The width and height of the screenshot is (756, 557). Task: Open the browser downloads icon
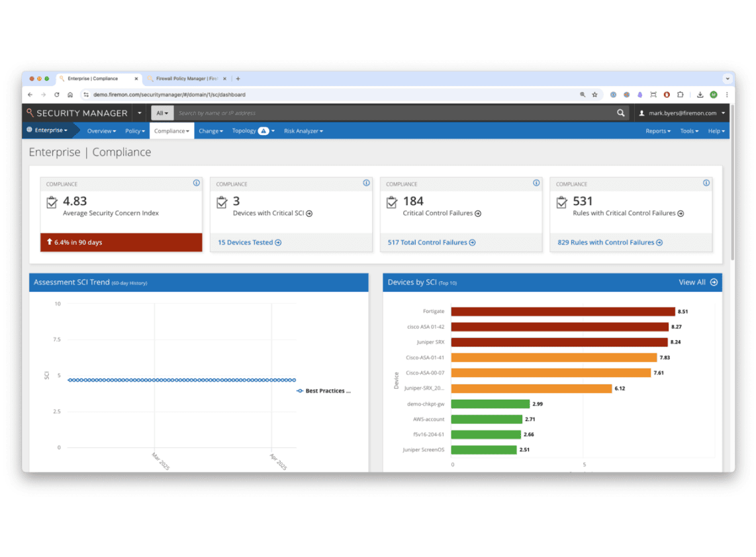(700, 95)
